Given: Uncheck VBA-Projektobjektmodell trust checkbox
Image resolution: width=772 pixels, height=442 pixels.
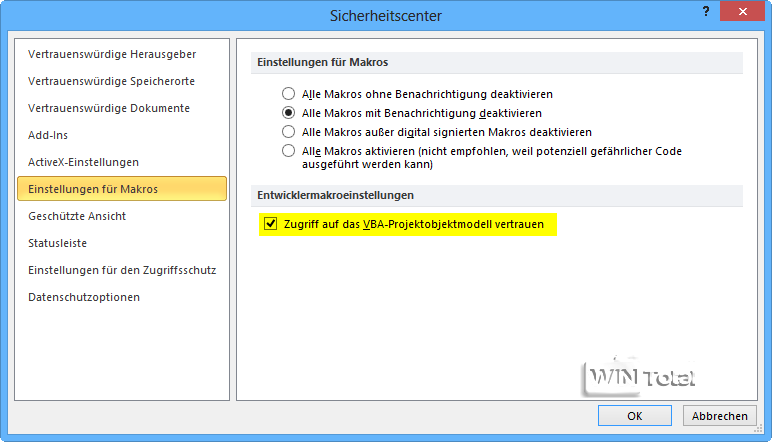Looking at the screenshot, I should pos(270,225).
